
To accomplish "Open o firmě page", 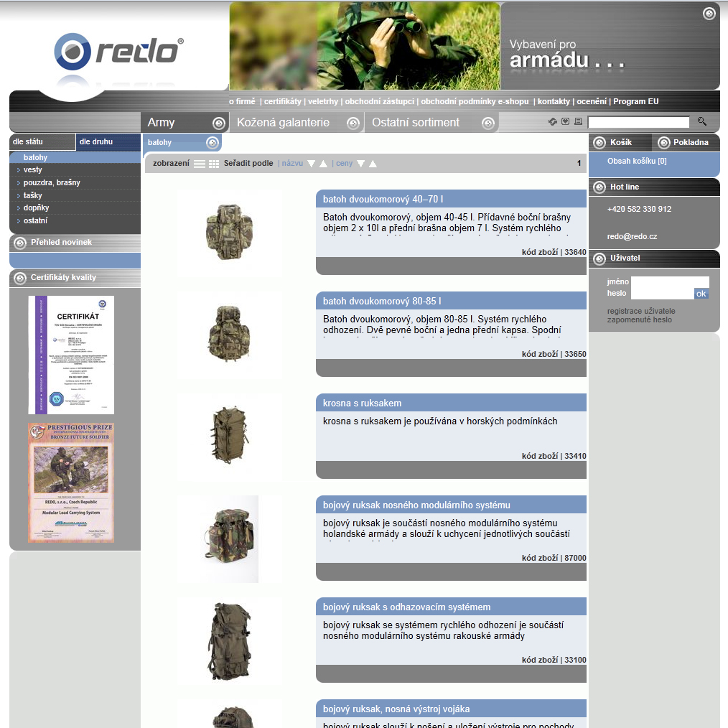I will click(243, 101).
